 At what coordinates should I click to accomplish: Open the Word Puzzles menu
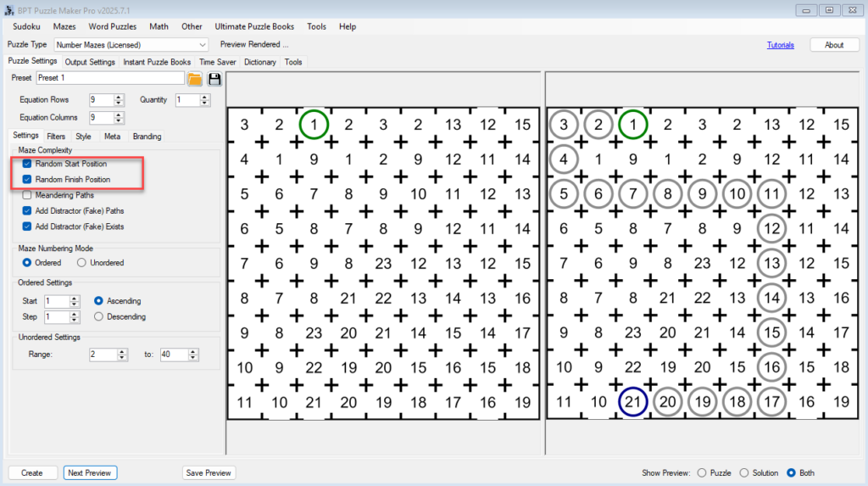click(112, 26)
